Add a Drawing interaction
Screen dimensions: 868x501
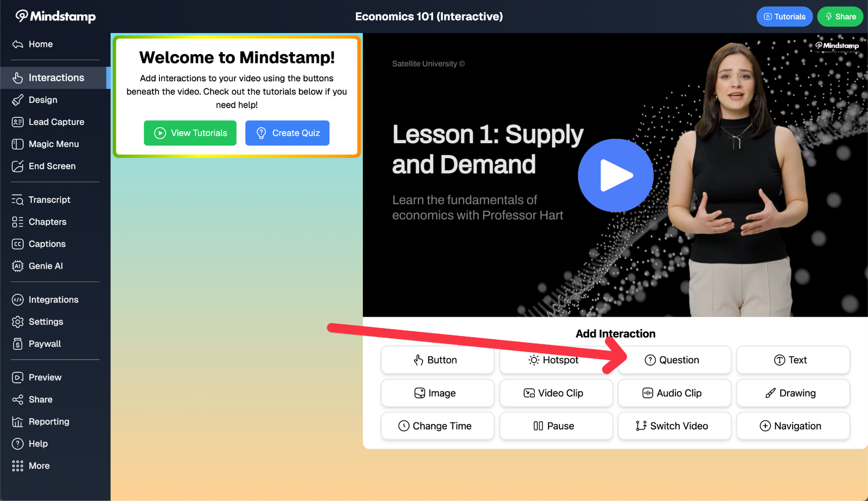[792, 393]
